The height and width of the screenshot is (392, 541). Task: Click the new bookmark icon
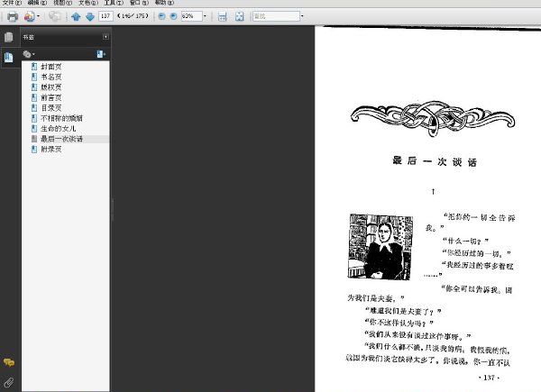(x=101, y=54)
